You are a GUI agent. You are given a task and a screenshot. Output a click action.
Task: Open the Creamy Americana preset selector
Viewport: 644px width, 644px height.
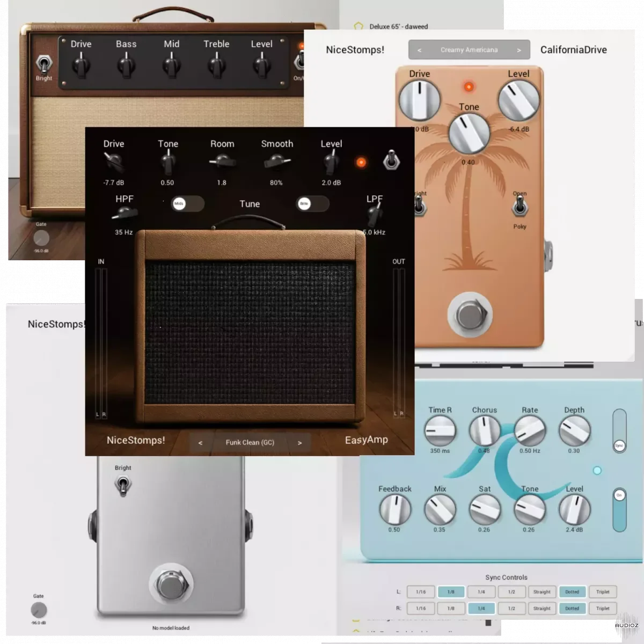469,50
